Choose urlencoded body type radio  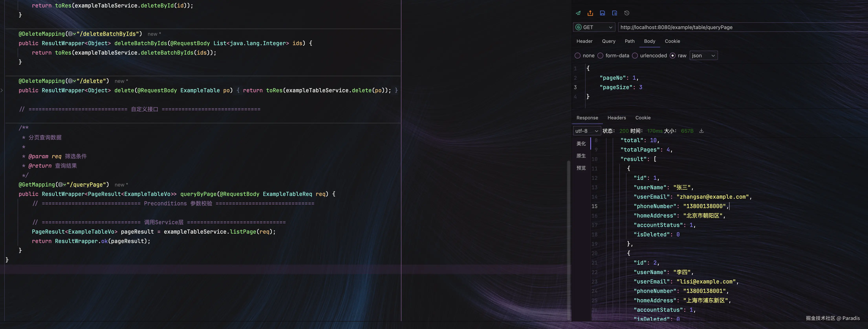(x=635, y=56)
